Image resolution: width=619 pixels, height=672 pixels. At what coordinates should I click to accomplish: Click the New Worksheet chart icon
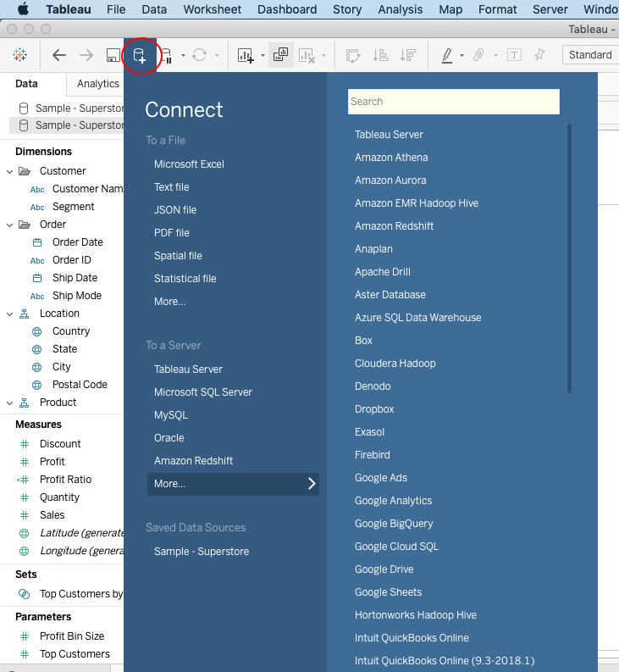[246, 55]
